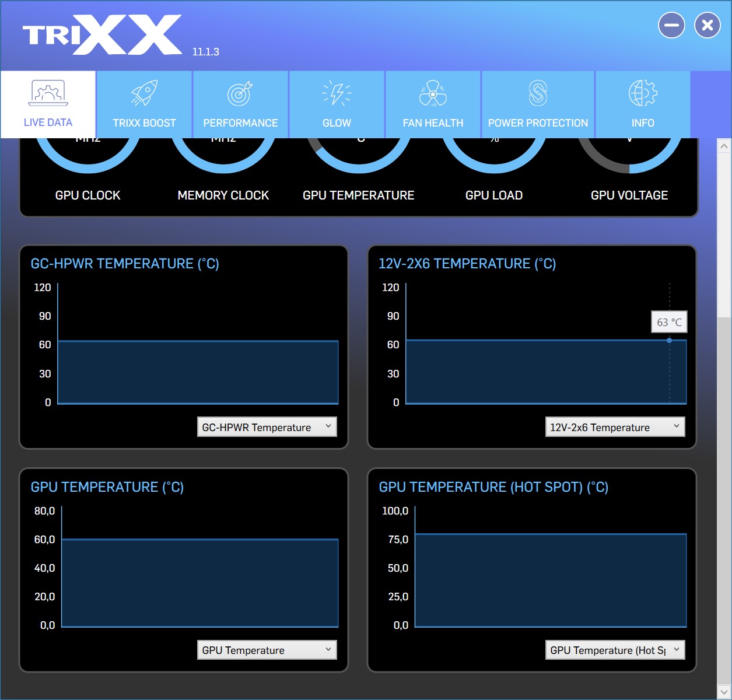
Task: Click the GPU LOAD gauge label
Action: click(x=494, y=195)
